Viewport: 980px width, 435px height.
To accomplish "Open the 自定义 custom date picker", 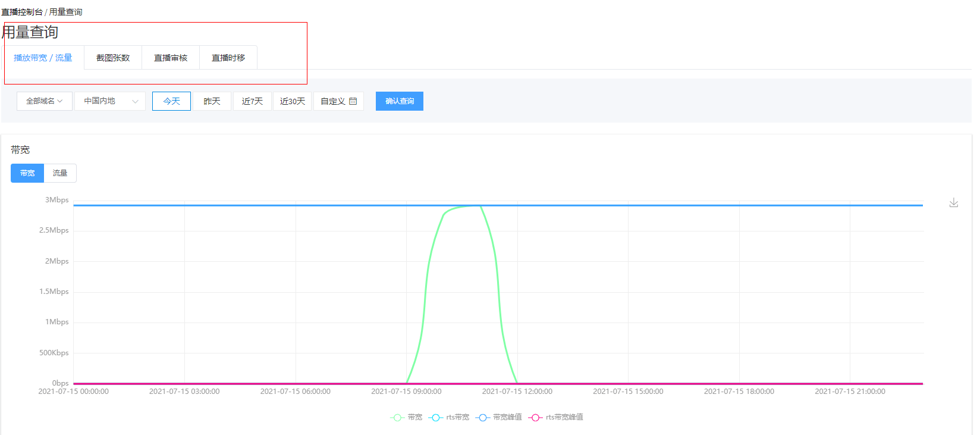I will pos(338,101).
